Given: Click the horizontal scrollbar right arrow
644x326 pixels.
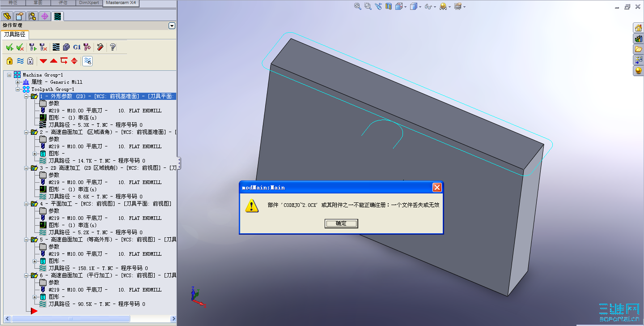Looking at the screenshot, I should [174, 319].
